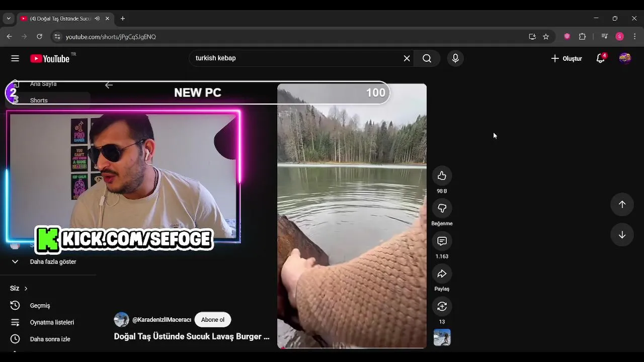The width and height of the screenshot is (644, 362).
Task: Open the extensions puzzle icon
Action: click(x=582, y=37)
